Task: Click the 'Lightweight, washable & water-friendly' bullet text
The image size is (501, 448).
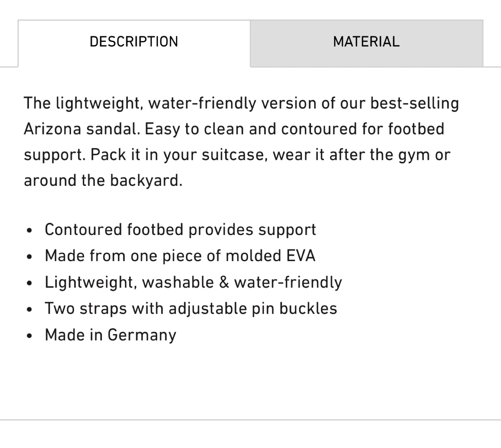Action: [x=193, y=282]
